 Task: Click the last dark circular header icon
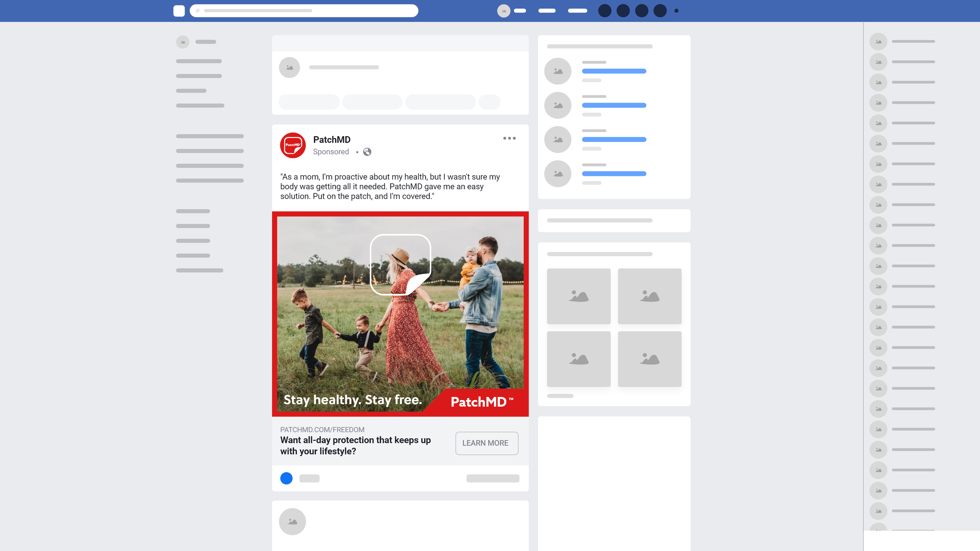(660, 11)
